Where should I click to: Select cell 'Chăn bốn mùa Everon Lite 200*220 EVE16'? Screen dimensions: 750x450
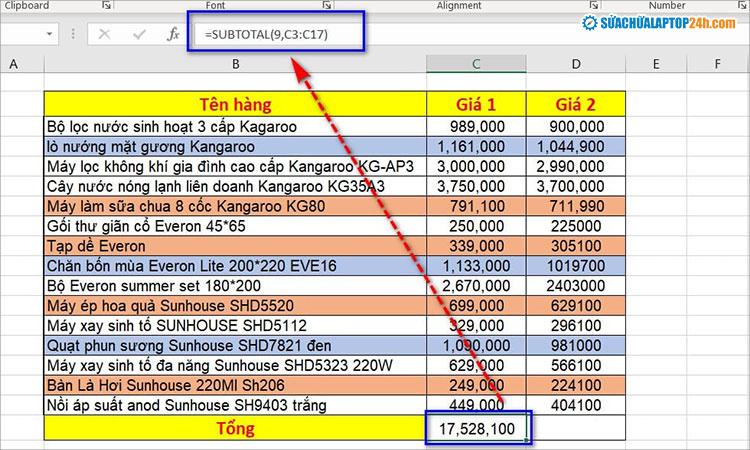pyautogui.click(x=235, y=266)
